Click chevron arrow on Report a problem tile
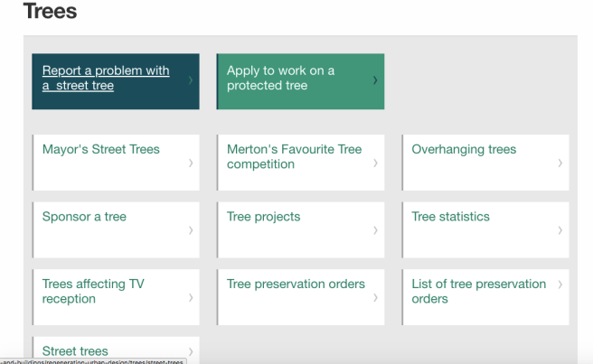 (190, 79)
